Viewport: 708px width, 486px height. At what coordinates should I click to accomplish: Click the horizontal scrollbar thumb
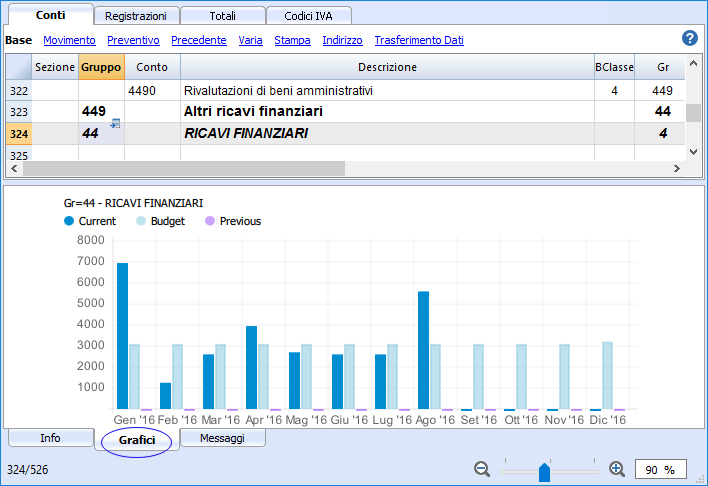click(x=184, y=168)
